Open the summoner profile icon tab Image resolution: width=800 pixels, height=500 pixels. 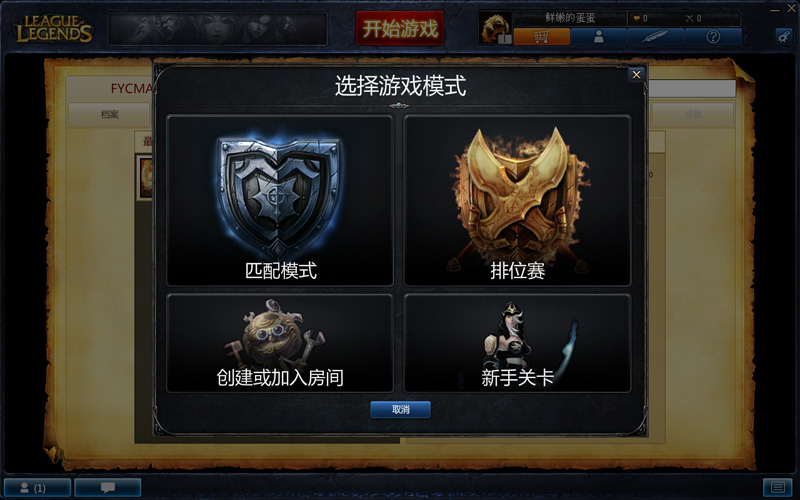(598, 37)
